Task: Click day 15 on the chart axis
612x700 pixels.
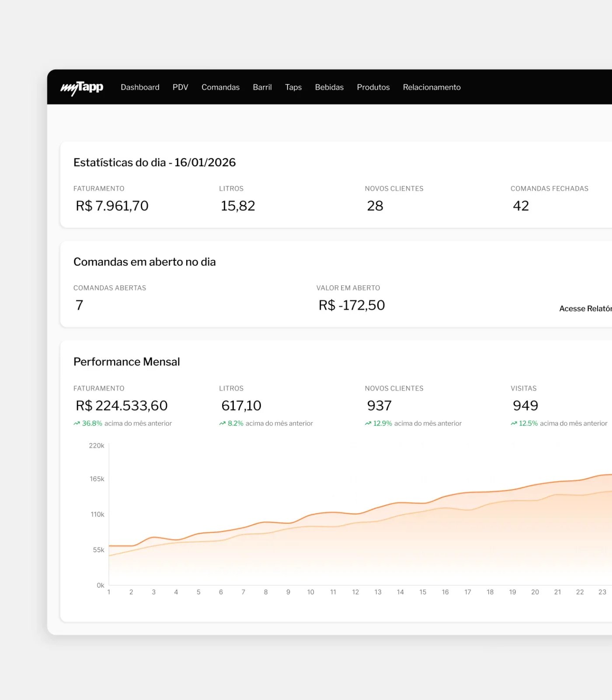Action: point(423,592)
